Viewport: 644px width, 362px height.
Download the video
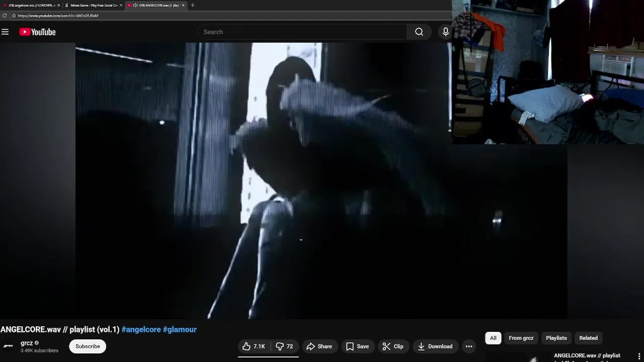click(x=435, y=346)
